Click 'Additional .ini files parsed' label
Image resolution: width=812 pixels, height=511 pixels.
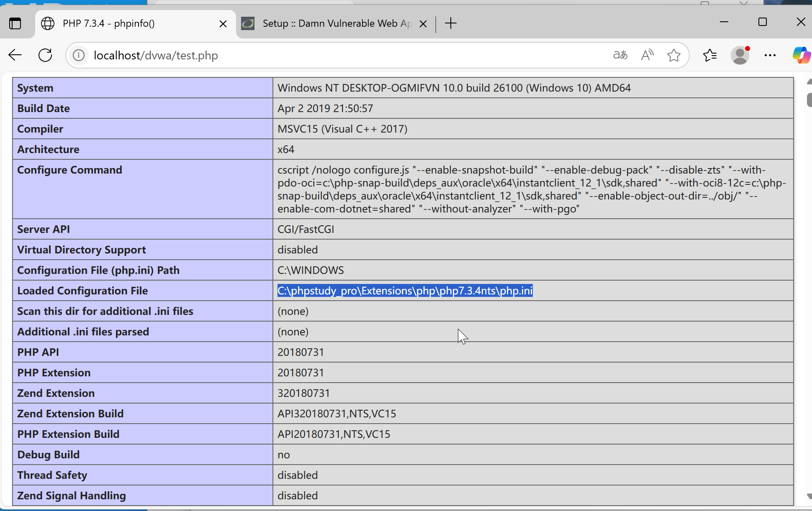click(83, 332)
